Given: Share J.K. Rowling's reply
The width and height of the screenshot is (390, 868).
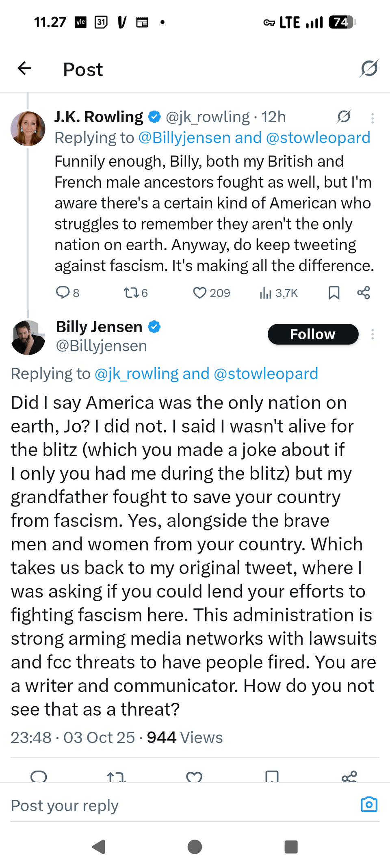Looking at the screenshot, I should coord(364,292).
